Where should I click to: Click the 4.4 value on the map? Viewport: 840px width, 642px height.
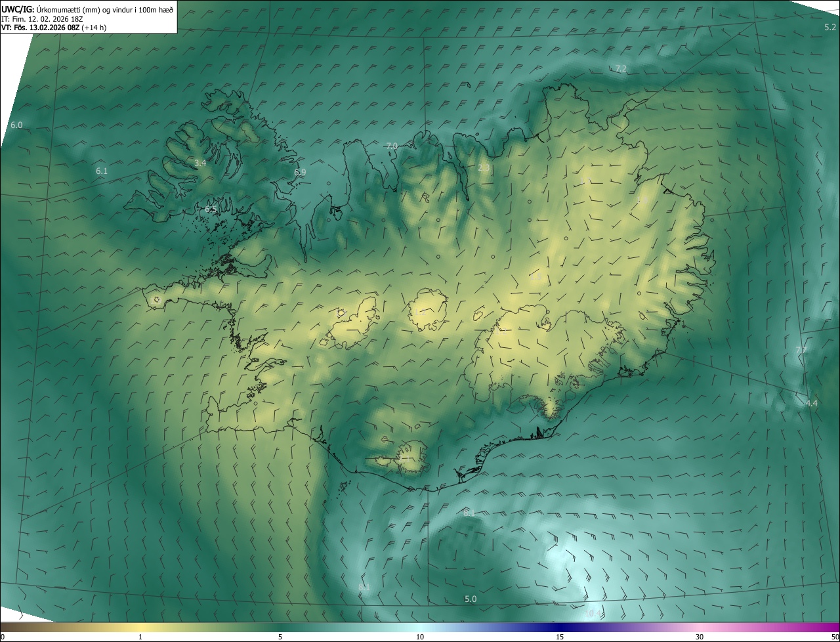[x=812, y=403]
